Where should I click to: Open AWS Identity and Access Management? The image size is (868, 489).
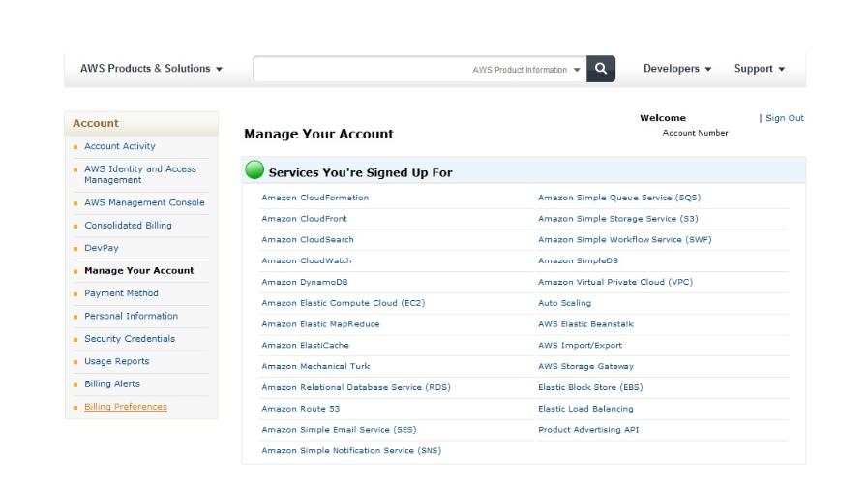coord(140,174)
